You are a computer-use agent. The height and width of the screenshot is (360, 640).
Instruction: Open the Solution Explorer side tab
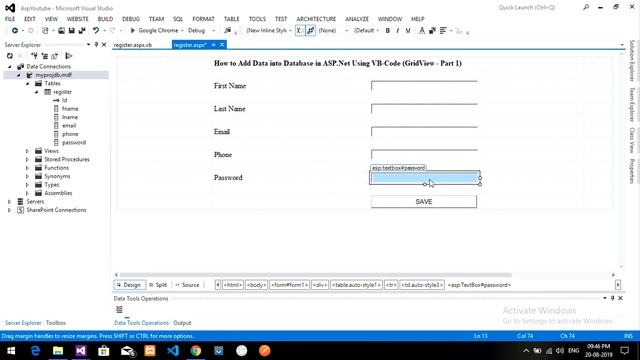point(632,60)
